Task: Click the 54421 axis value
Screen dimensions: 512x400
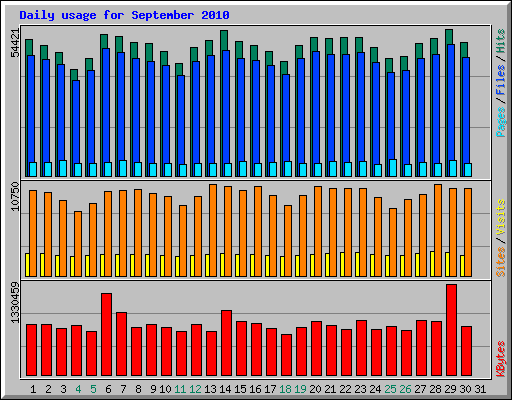Action: (x=15, y=43)
